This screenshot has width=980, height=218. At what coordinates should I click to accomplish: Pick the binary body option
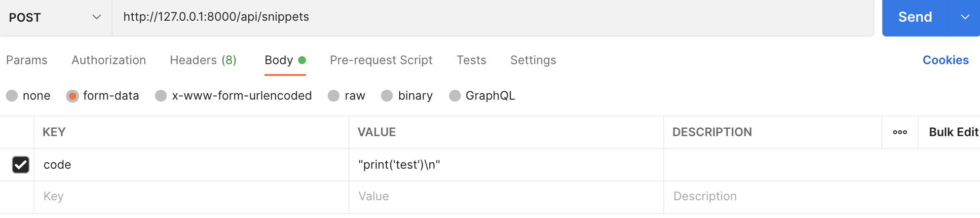coord(387,96)
